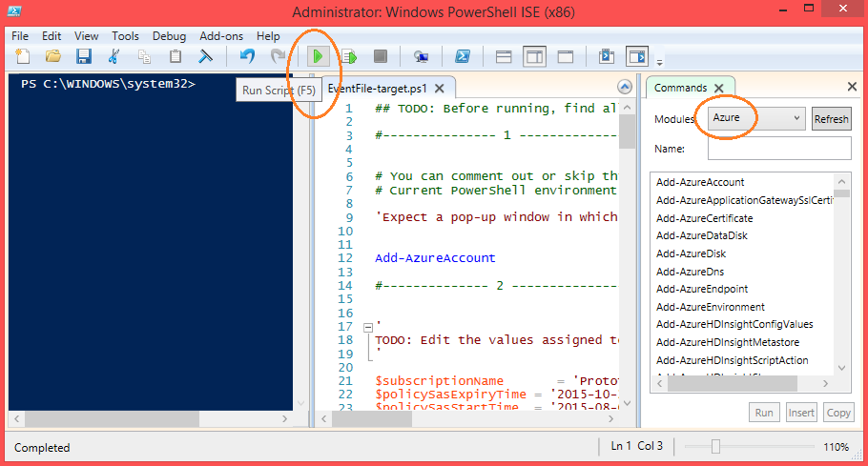Open the View menu
Image resolution: width=868 pixels, height=466 pixels.
pyautogui.click(x=87, y=36)
